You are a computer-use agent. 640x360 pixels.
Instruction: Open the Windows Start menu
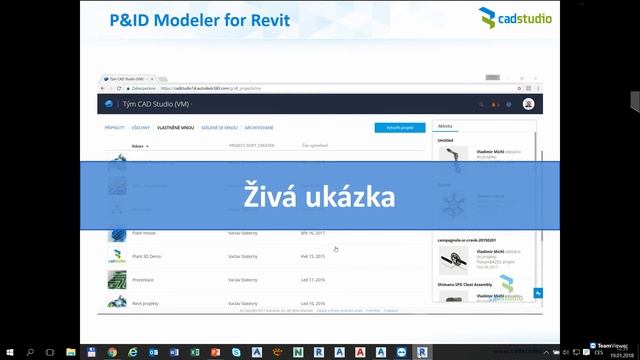10,352
